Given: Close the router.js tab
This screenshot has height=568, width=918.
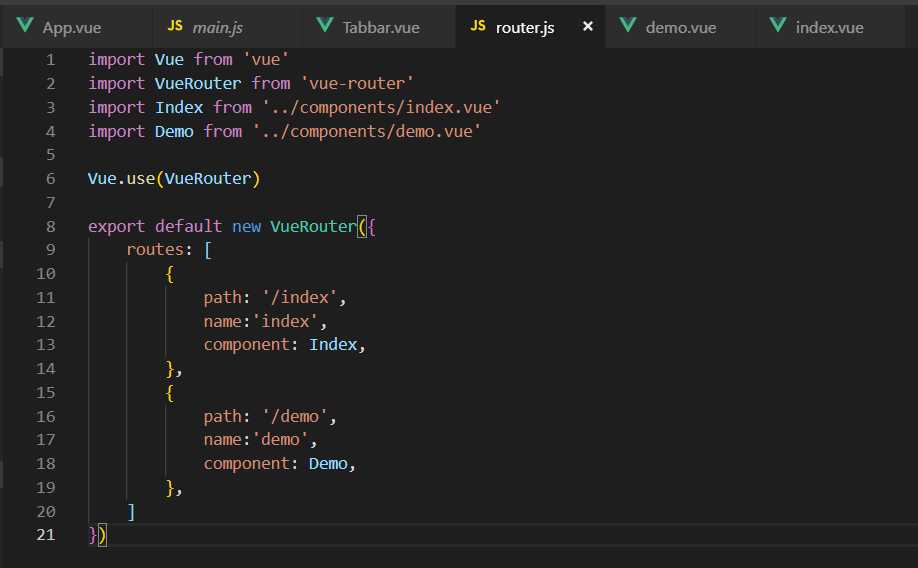Looking at the screenshot, I should 588,26.
